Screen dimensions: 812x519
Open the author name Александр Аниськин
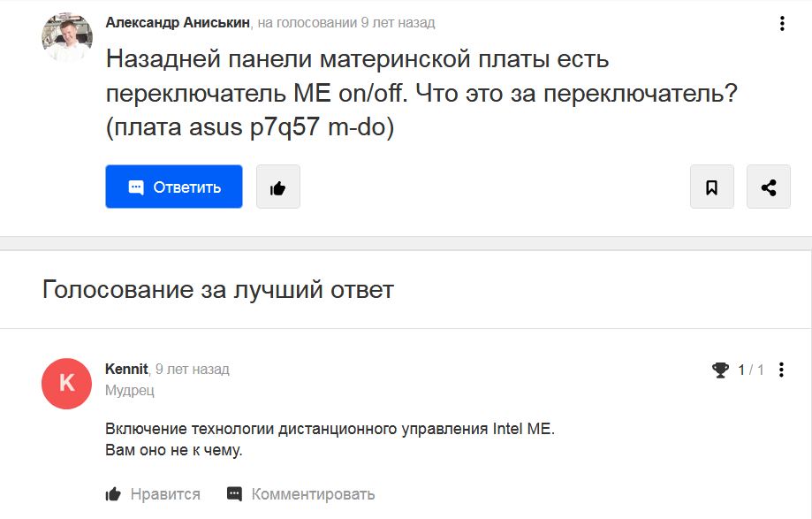click(x=178, y=23)
